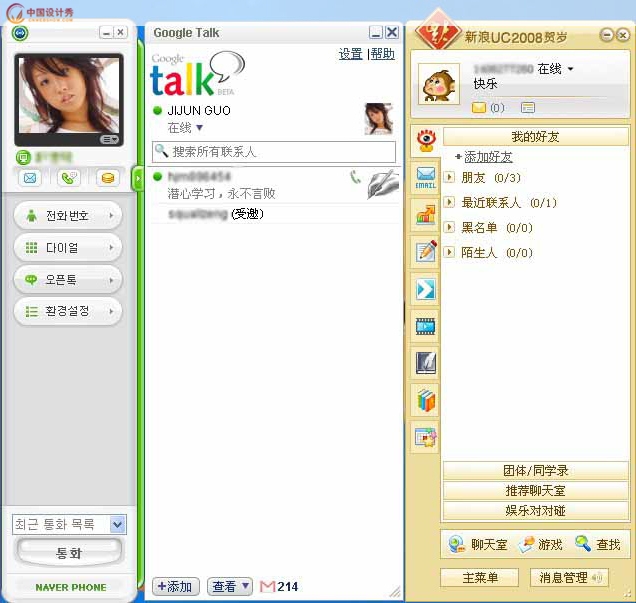636x603 pixels.
Task: Open the 다이얼 dial pad menu
Action: tap(68, 248)
